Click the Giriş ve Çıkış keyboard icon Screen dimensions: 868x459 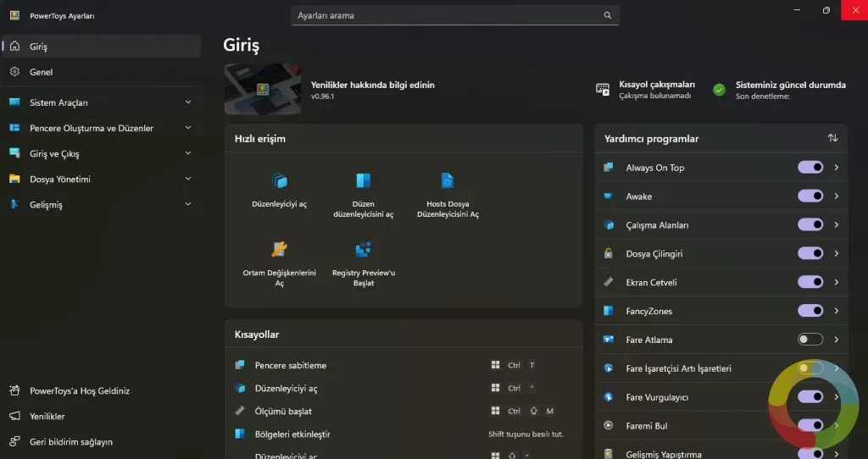pyautogui.click(x=15, y=153)
